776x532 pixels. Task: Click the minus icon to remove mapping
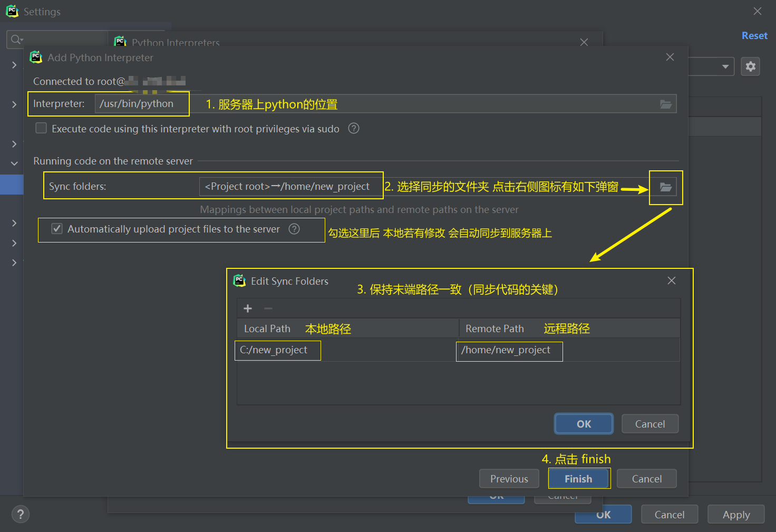[268, 308]
